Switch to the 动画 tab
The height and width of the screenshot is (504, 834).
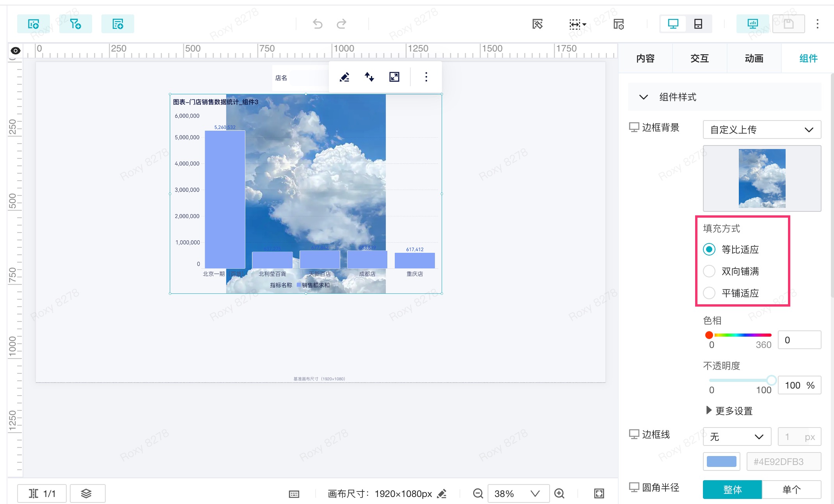coord(754,59)
